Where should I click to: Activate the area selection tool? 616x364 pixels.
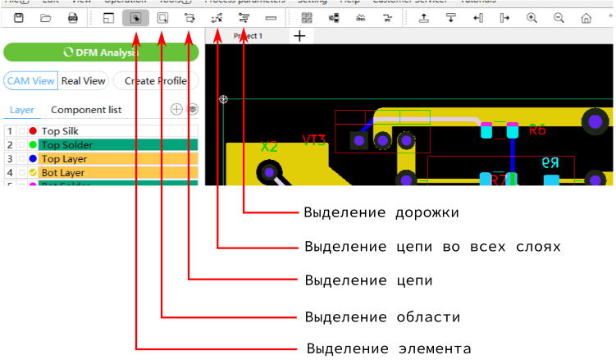point(162,17)
